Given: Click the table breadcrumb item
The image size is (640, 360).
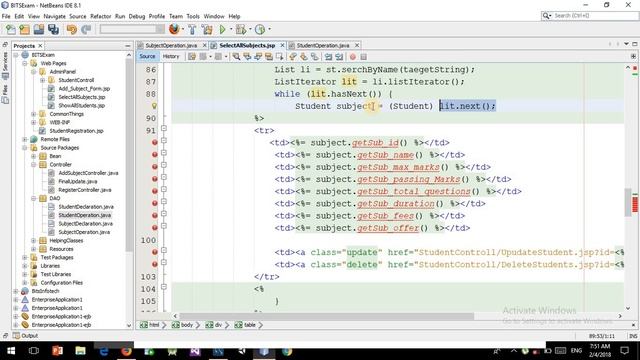Looking at the screenshot, I should [x=246, y=325].
